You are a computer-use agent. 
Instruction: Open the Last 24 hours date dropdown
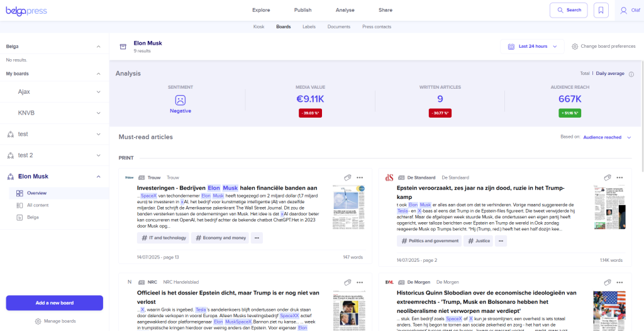click(x=533, y=47)
